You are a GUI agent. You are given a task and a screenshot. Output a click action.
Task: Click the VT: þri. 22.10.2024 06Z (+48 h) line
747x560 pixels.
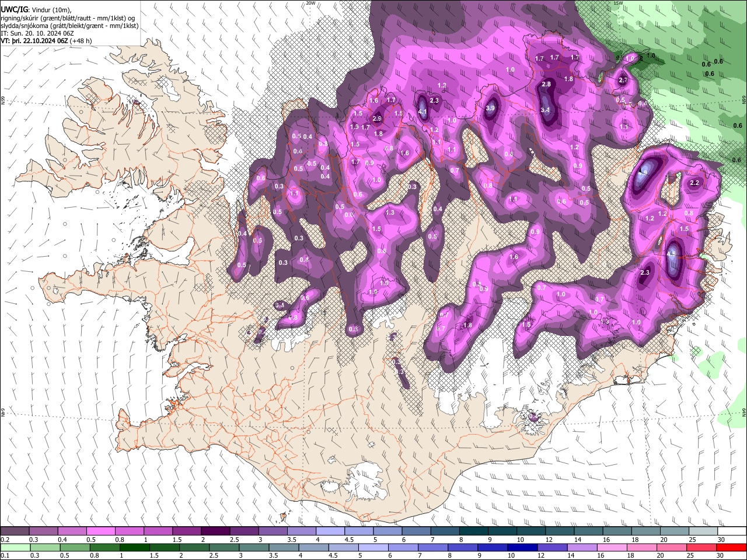(46, 41)
